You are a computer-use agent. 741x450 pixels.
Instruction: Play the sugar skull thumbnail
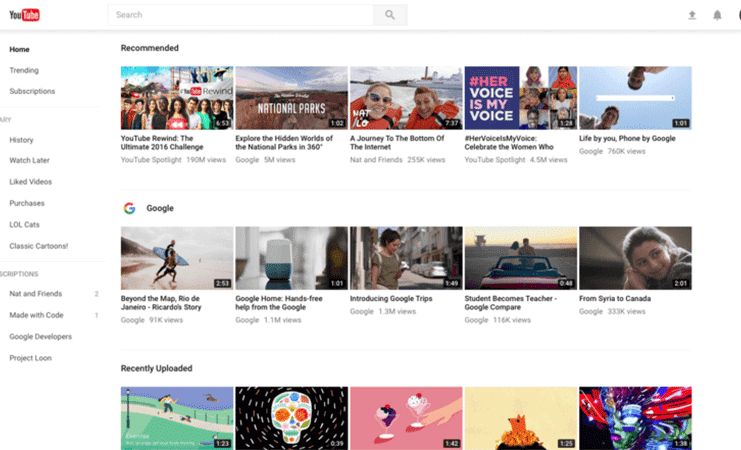tap(292, 418)
